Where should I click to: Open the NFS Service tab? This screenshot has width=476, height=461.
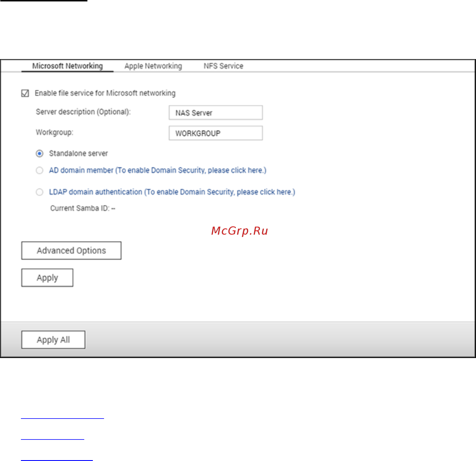click(223, 66)
